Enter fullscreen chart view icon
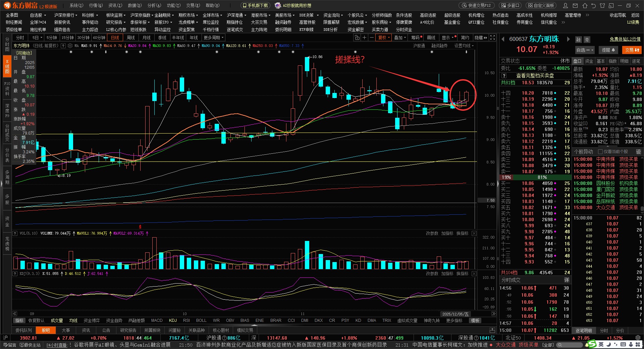Image resolution: width=644 pixels, height=349 pixels. point(492,38)
